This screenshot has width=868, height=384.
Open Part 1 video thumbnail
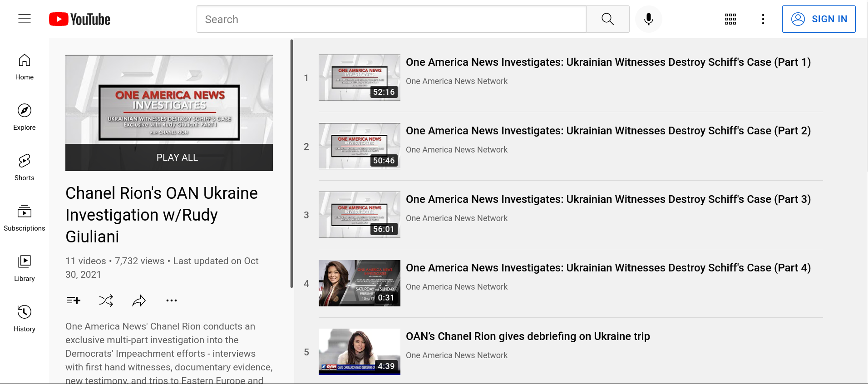[360, 78]
